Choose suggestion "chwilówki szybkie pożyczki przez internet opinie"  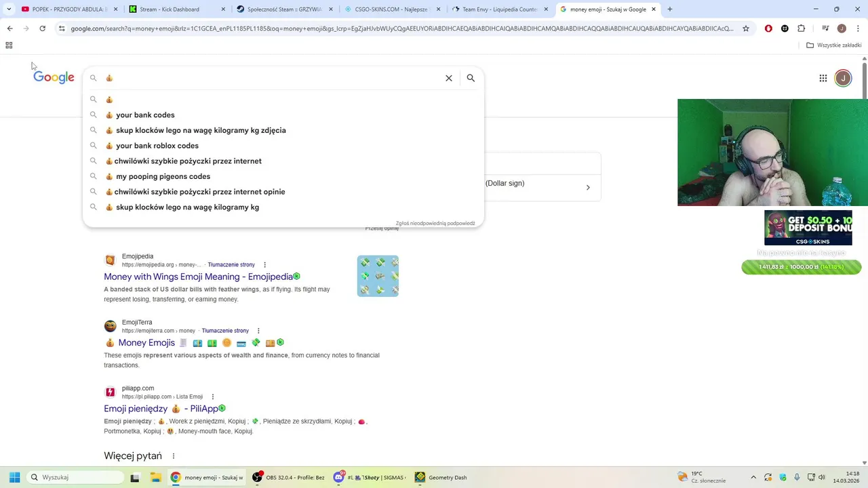(x=283, y=192)
